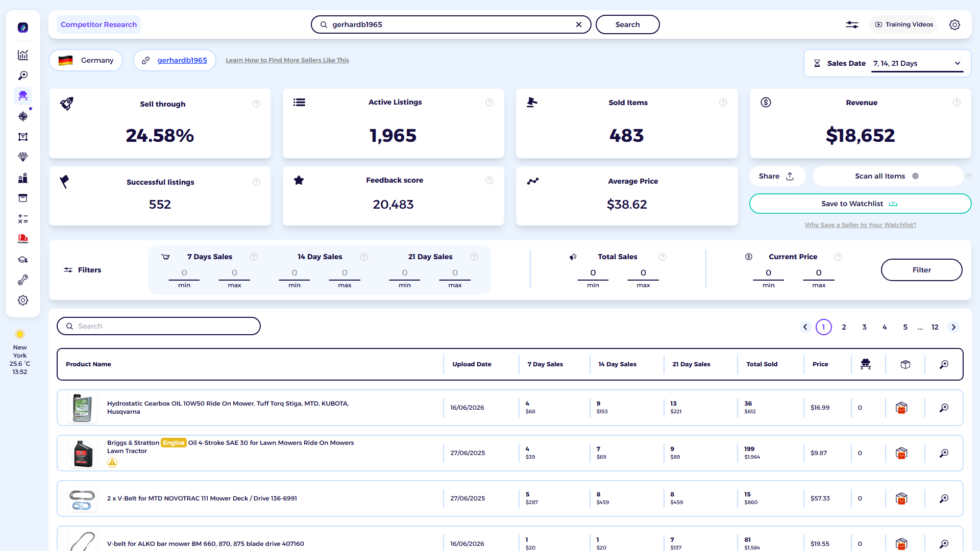
Task: Click box icon for Hydrostatic Gearbox OIL row
Action: 901,408
